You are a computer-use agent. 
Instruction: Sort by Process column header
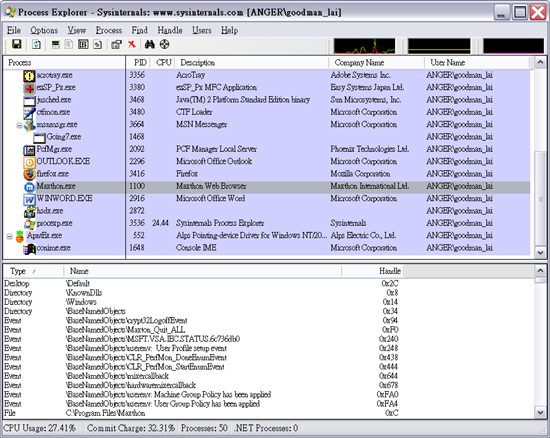64,63
